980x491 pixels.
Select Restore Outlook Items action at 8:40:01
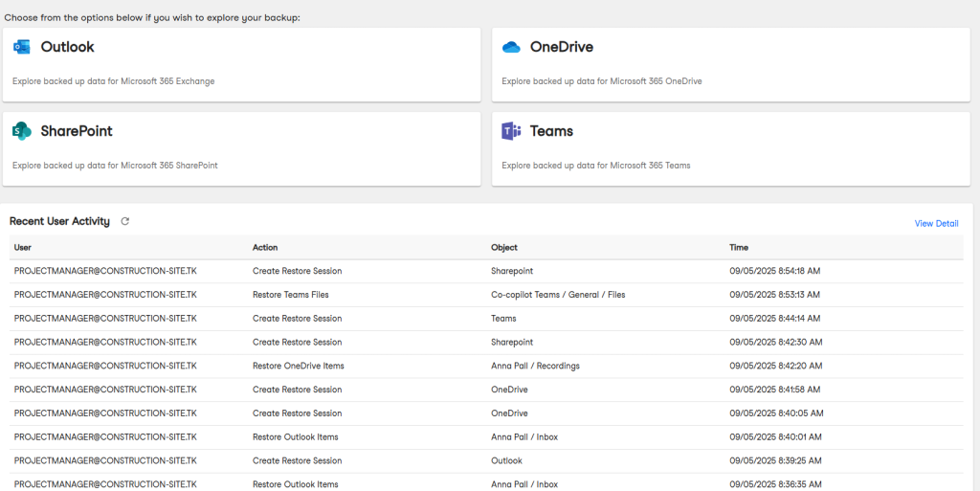(x=295, y=437)
